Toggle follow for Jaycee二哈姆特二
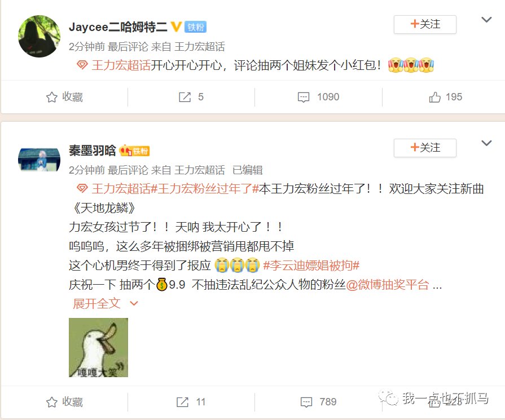 click(x=425, y=24)
